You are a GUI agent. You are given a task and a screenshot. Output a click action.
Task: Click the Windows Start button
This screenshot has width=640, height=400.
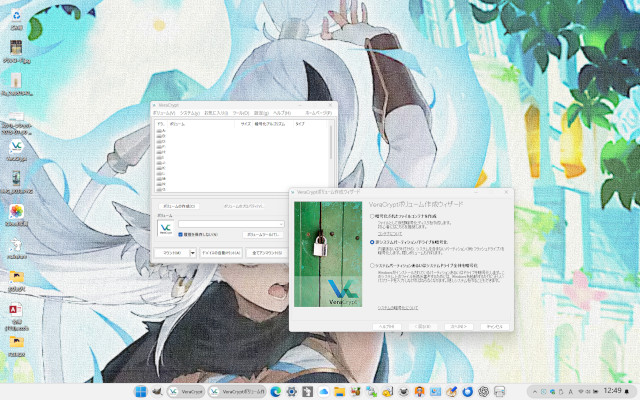point(141,392)
